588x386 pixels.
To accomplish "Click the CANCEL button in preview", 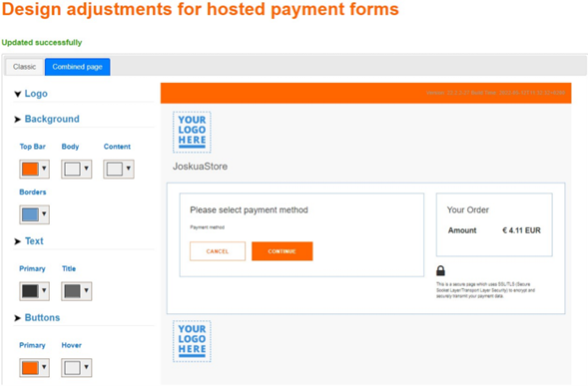I will (x=218, y=251).
